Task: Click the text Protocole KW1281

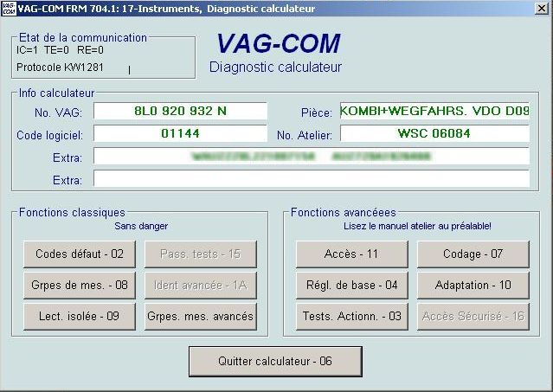Action: coord(60,67)
